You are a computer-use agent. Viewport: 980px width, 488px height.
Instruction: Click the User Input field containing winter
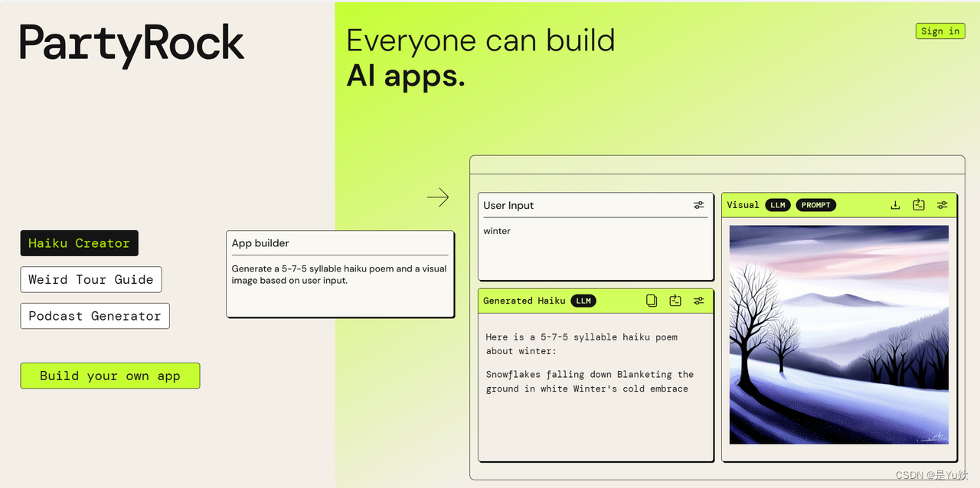click(x=596, y=249)
